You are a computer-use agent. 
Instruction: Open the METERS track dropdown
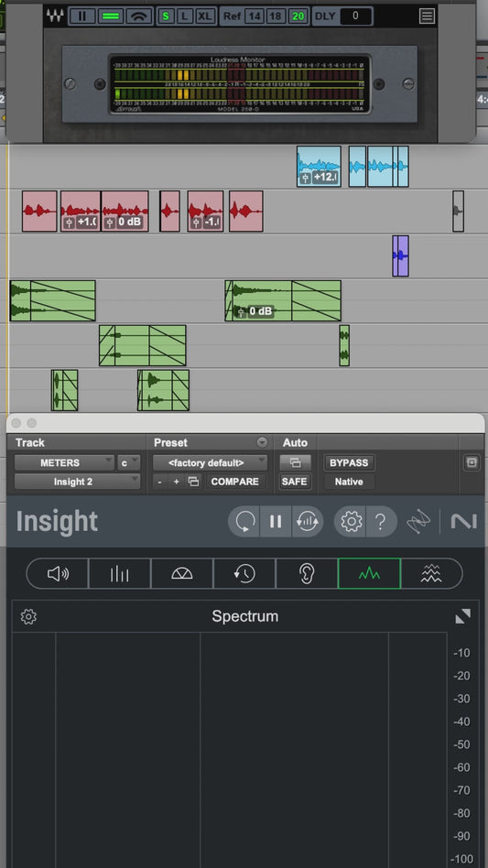(x=64, y=462)
